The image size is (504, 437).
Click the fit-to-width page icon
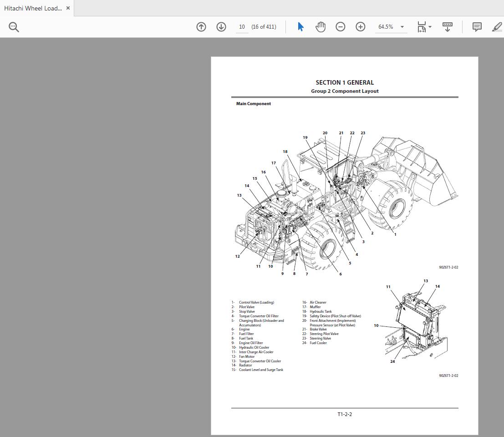(x=421, y=27)
